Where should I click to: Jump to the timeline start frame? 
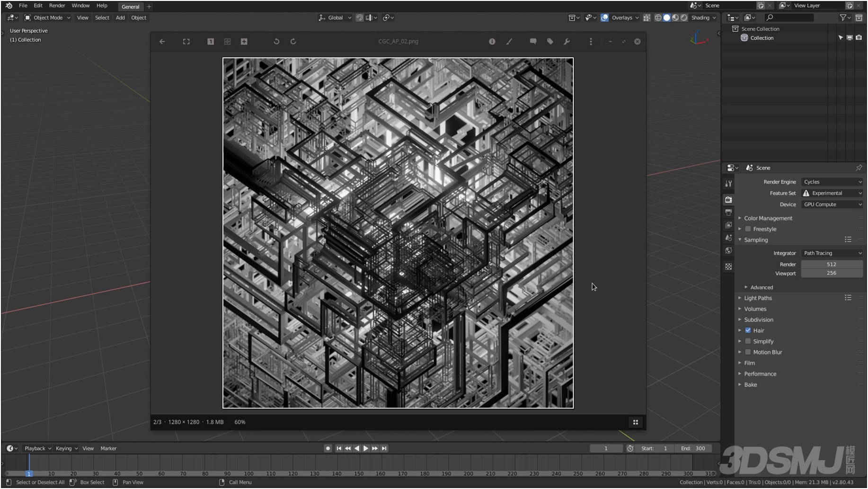click(339, 449)
